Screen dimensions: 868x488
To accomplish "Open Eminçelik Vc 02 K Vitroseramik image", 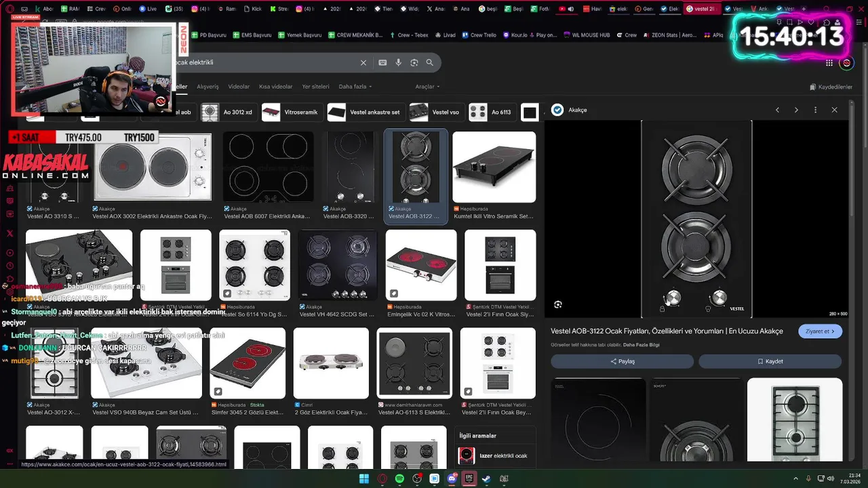I will (421, 265).
